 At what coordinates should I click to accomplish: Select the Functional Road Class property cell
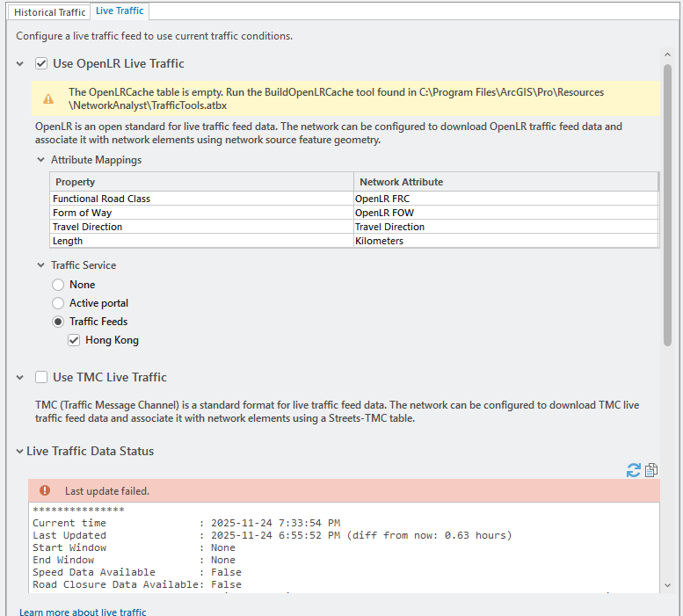201,199
